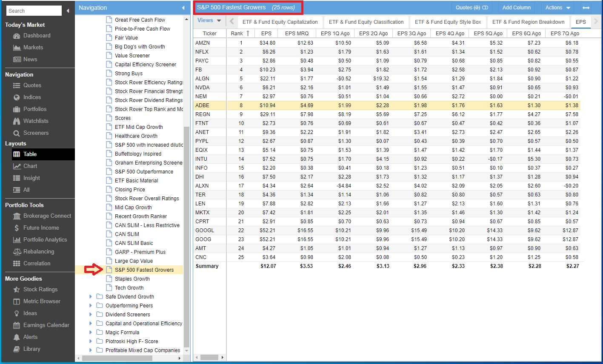Expand the Outperforming Peers folder

click(91, 306)
